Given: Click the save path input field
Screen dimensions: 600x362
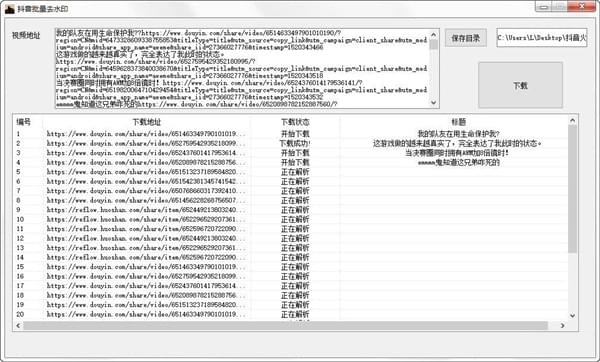Looking at the screenshot, I should [x=541, y=38].
